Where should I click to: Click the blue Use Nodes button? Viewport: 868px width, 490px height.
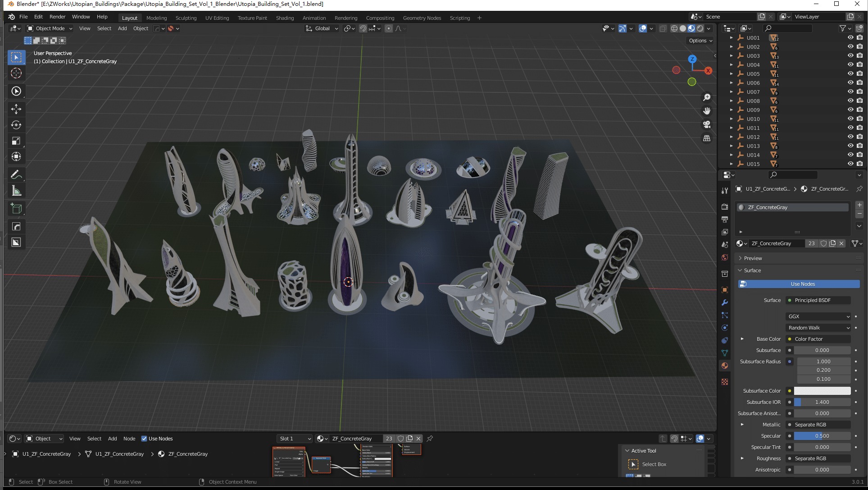799,284
